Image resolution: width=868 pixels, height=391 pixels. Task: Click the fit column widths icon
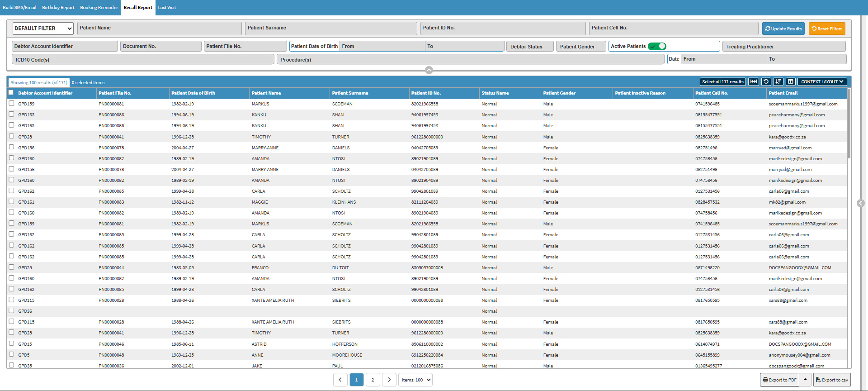[x=753, y=82]
